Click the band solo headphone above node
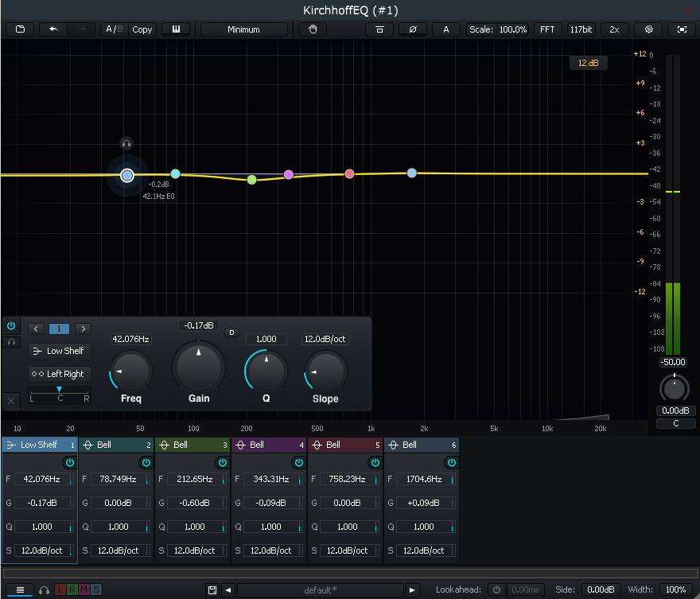Image resolution: width=700 pixels, height=599 pixels. 126,143
